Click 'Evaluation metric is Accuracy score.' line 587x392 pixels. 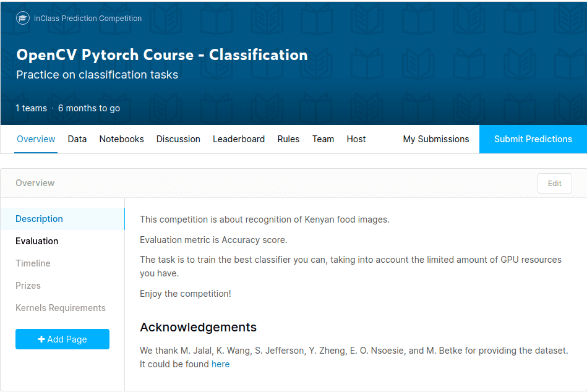click(x=213, y=240)
